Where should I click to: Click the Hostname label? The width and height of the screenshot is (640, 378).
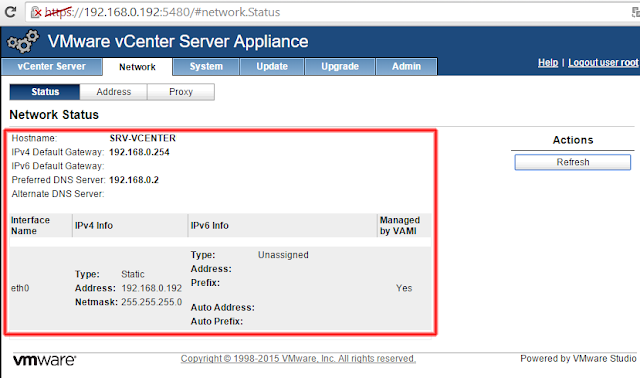point(34,138)
